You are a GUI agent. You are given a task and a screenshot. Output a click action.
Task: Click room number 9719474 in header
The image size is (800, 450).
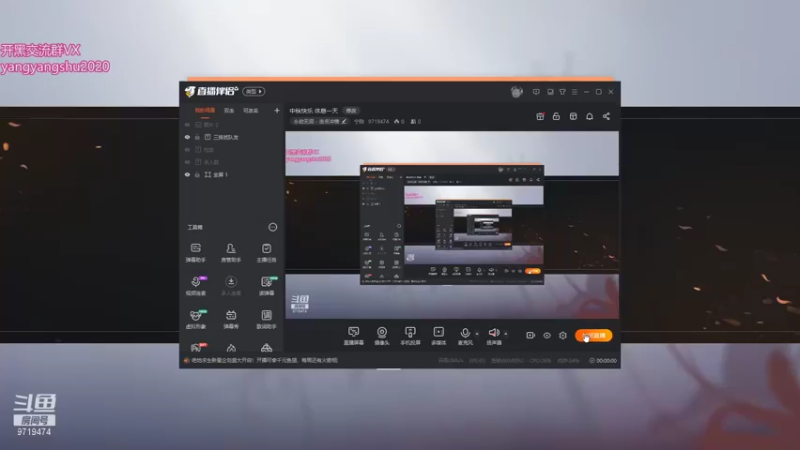tap(378, 121)
